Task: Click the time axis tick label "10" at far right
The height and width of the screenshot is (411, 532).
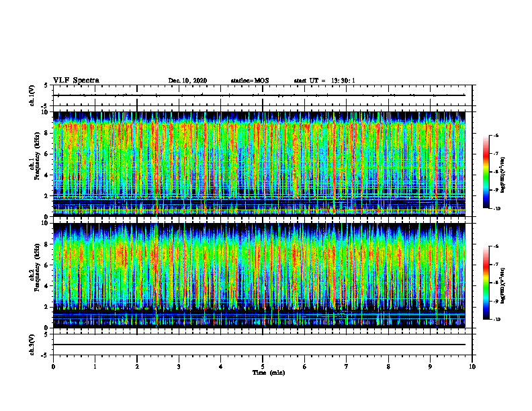Action: point(472,367)
